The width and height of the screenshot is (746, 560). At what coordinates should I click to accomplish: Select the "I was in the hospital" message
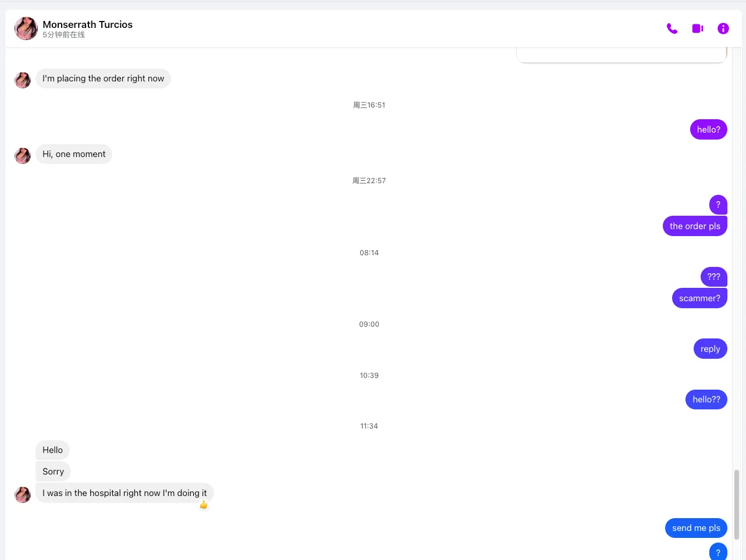click(x=125, y=493)
